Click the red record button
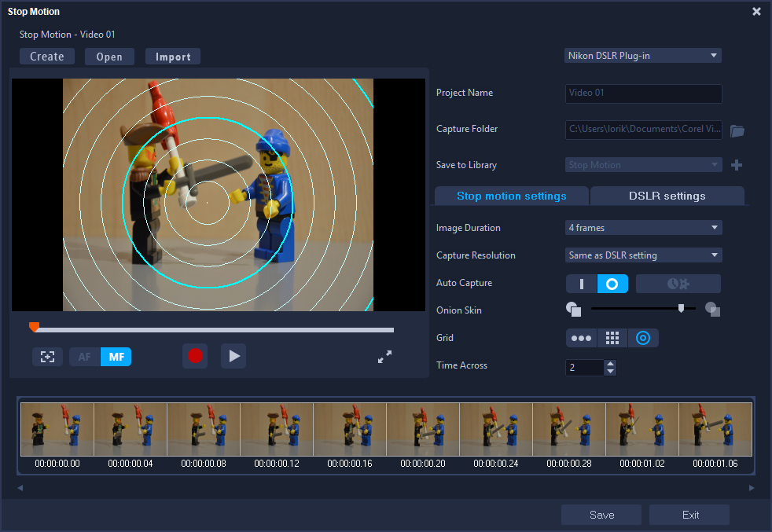 coord(194,356)
